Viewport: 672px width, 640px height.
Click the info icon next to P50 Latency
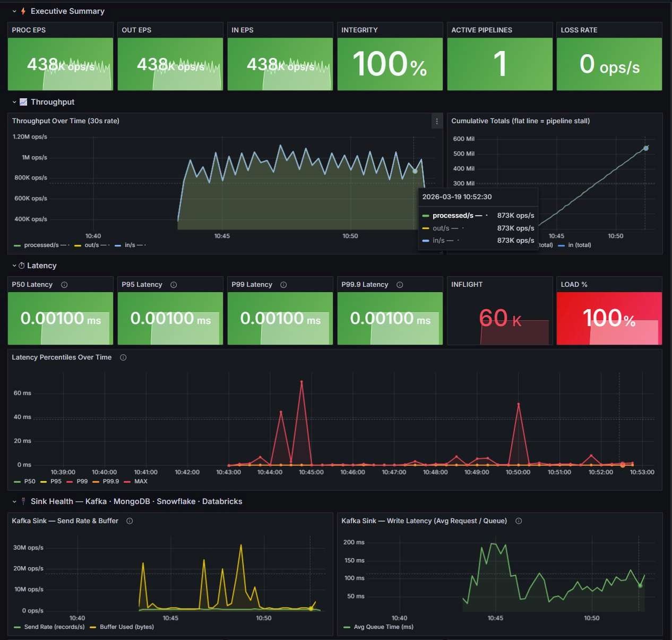64,285
